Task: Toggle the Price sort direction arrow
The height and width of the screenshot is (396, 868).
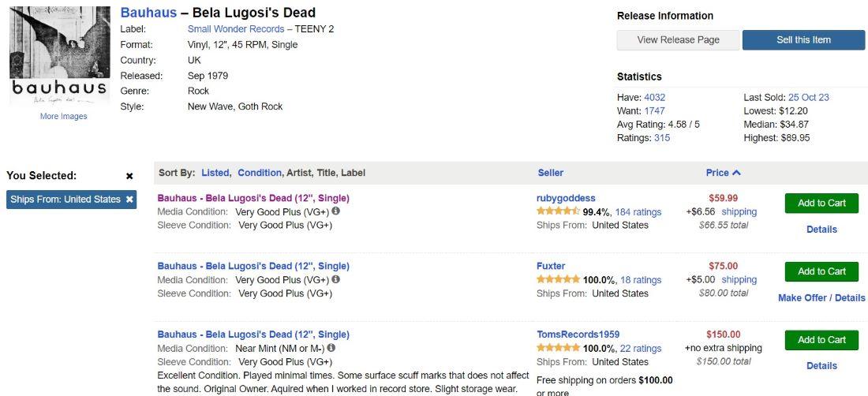Action: coord(737,173)
